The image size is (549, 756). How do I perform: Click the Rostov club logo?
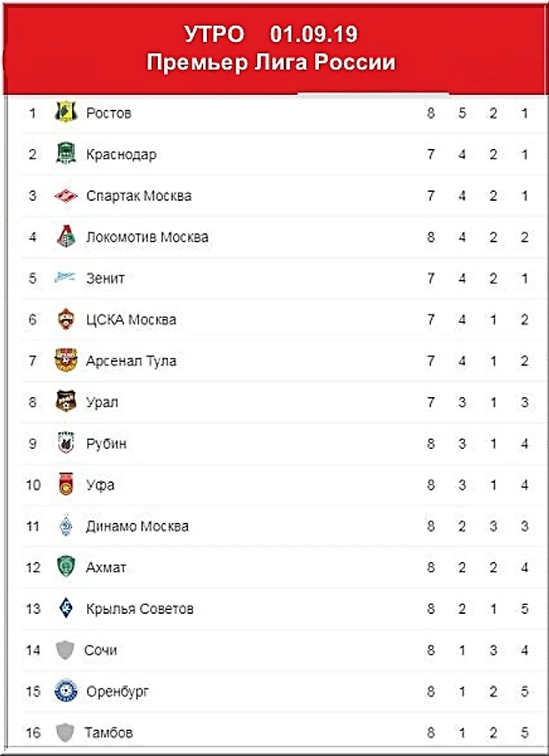pyautogui.click(x=66, y=113)
